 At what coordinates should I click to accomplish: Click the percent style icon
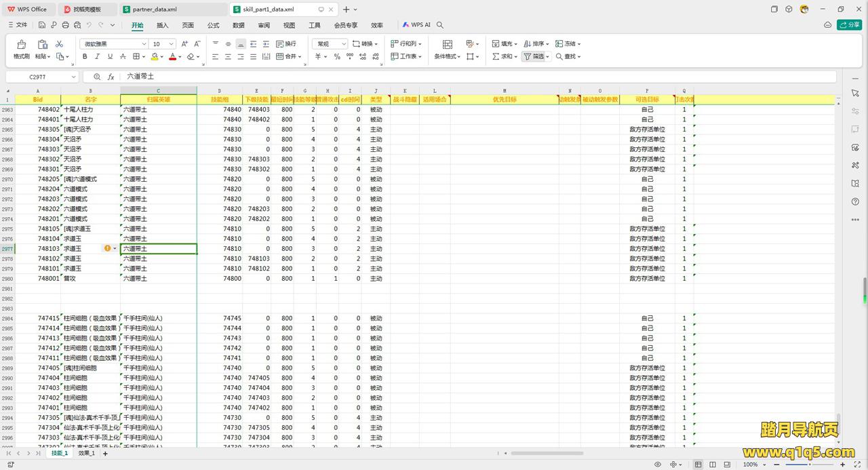(337, 57)
